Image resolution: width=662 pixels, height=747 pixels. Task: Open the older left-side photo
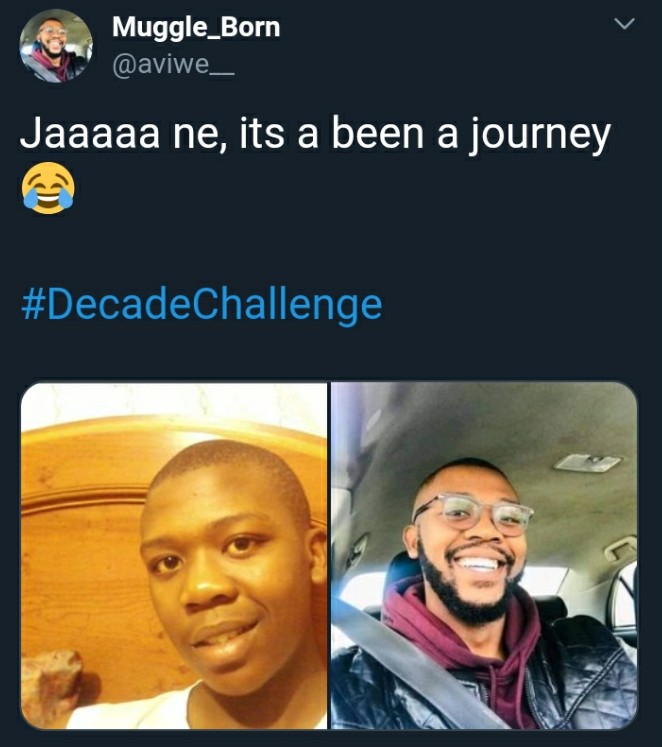(x=174, y=555)
